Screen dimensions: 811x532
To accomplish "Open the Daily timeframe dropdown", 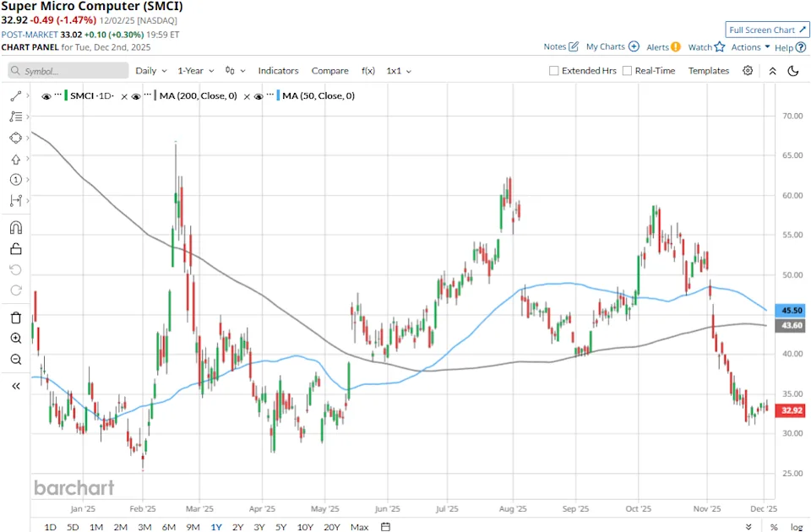I will tap(150, 71).
